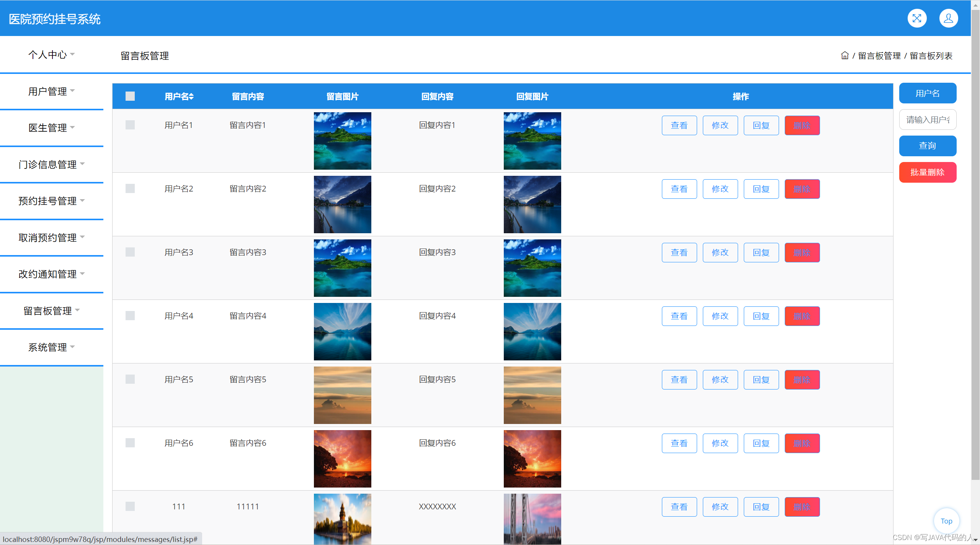This screenshot has height=545, width=980.
Task: Click 修改 for 用户名3 row
Action: [x=720, y=252]
